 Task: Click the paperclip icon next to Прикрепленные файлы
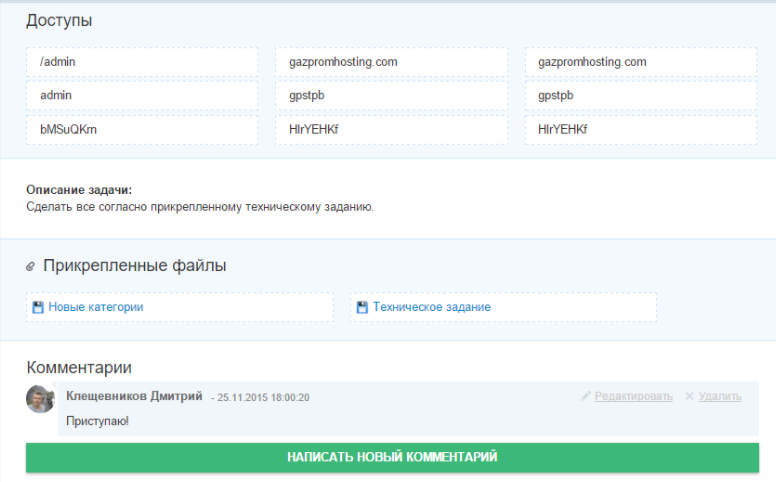point(31,267)
